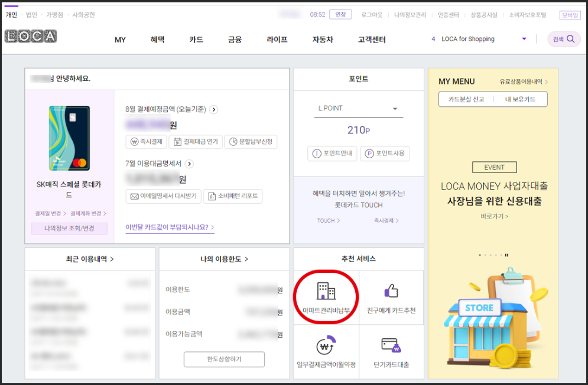This screenshot has height=385, width=588.
Task: Click the 결제계좌 변경 link
Action: click(88, 213)
